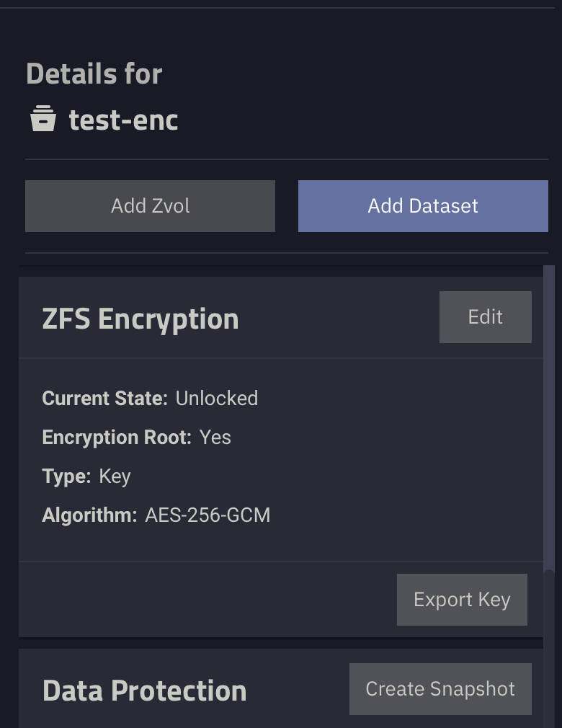Click the vertical scrollbar thumb in details panel
The height and width of the screenshot is (728, 562).
(549, 649)
